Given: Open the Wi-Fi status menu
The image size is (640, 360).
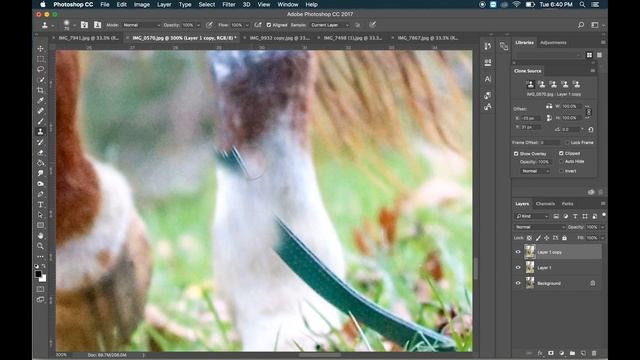Looking at the screenshot, I should (516, 4).
